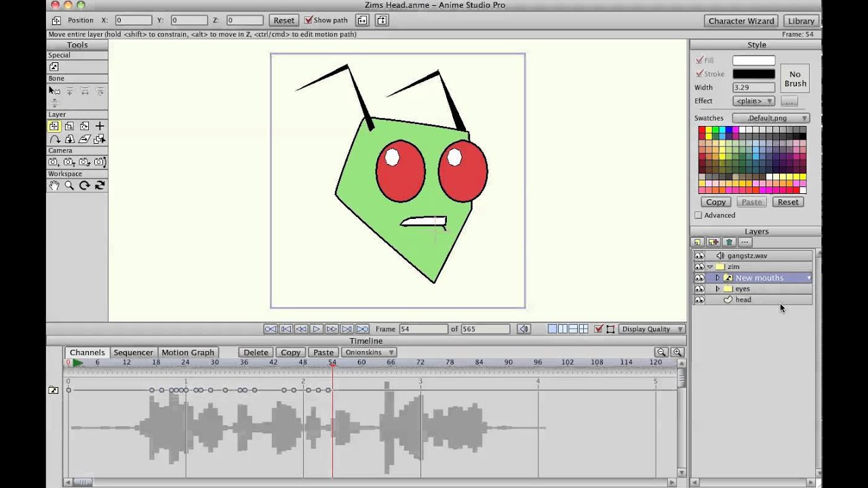868x488 pixels.
Task: Activate the Translate Layer tool
Action: [x=54, y=126]
